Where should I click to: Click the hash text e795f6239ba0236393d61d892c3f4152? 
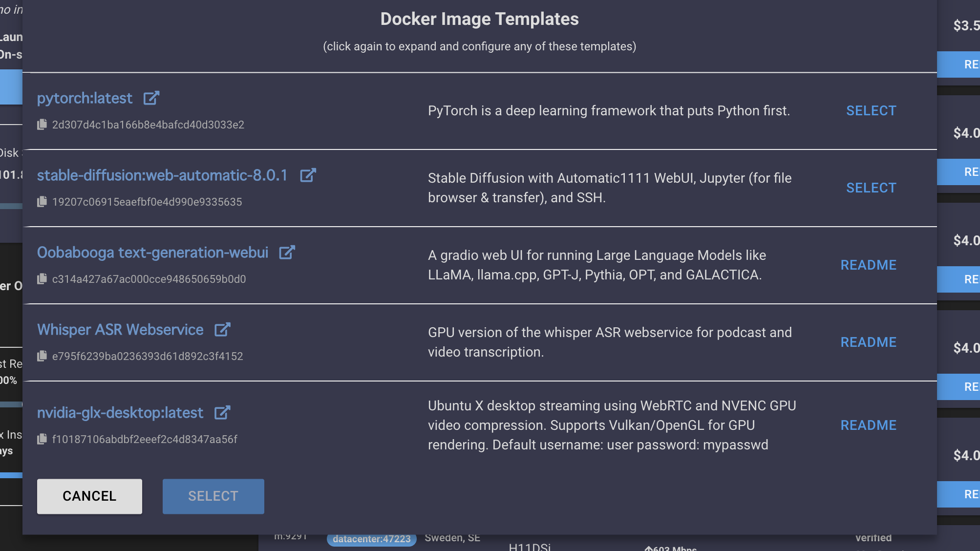[x=148, y=357]
